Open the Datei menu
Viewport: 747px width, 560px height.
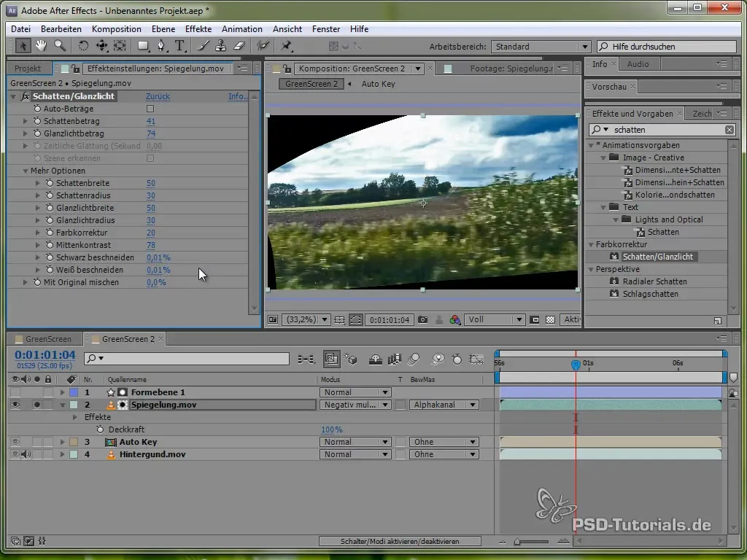[21, 29]
